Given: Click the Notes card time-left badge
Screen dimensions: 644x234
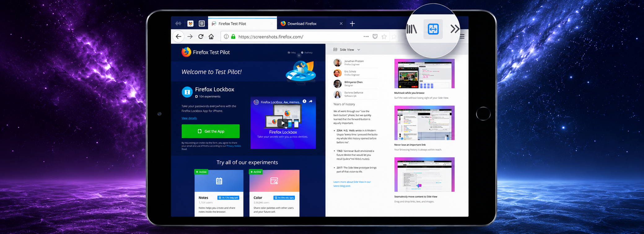Looking at the screenshot, I should point(228,198).
